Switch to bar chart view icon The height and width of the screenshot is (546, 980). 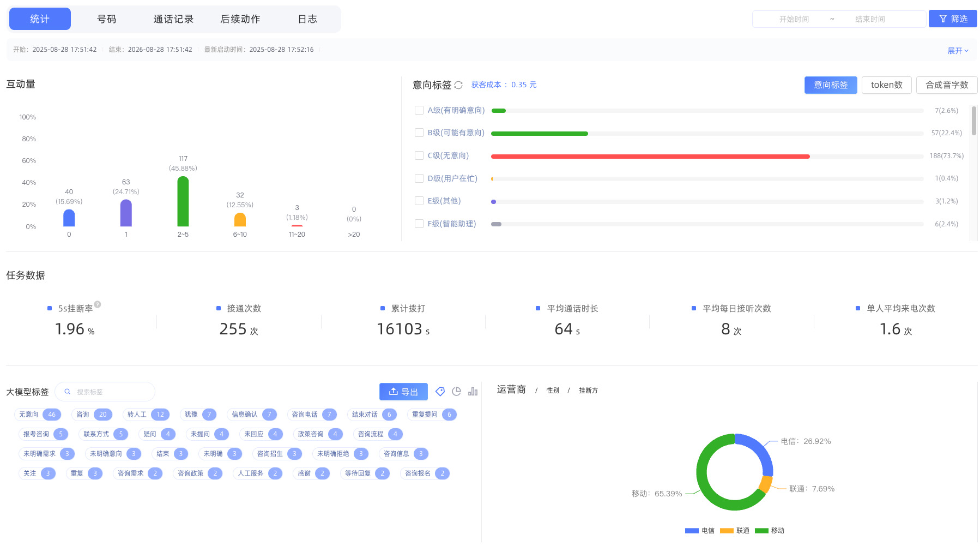tap(473, 392)
